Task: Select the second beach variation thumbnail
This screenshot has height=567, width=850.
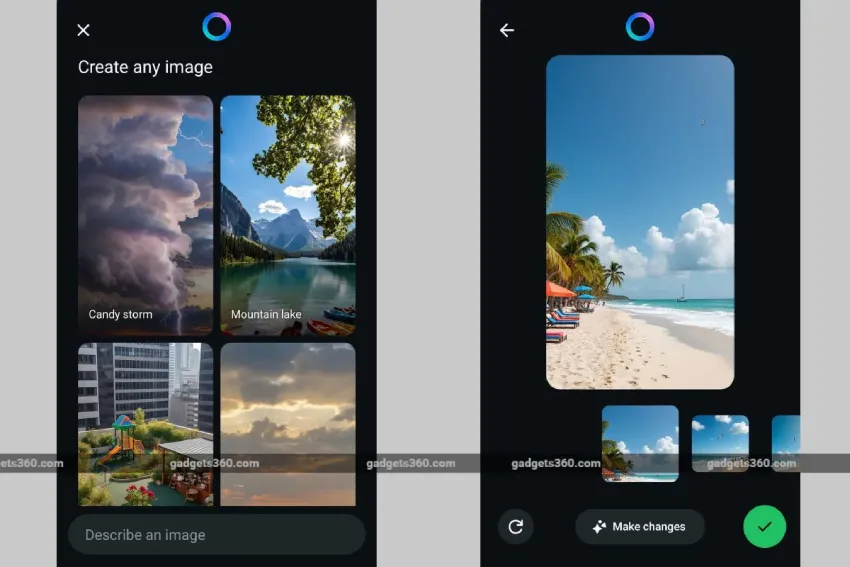Action: tap(720, 443)
